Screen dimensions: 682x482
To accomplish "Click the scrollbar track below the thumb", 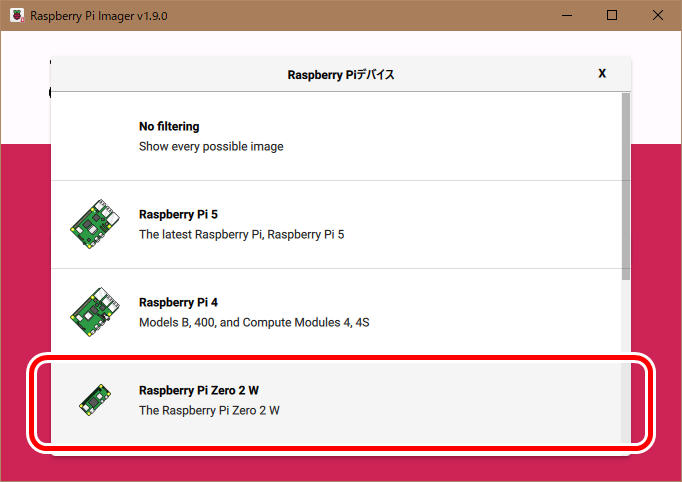I will click(625, 360).
